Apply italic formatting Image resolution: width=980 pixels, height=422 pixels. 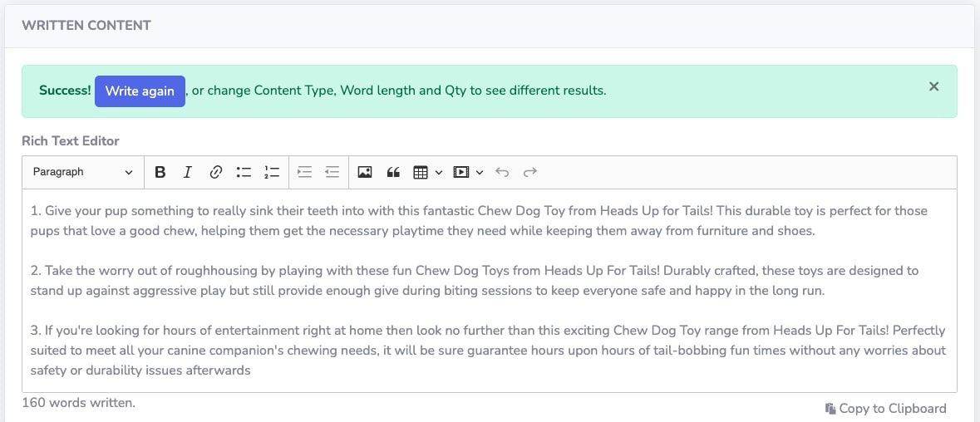188,172
